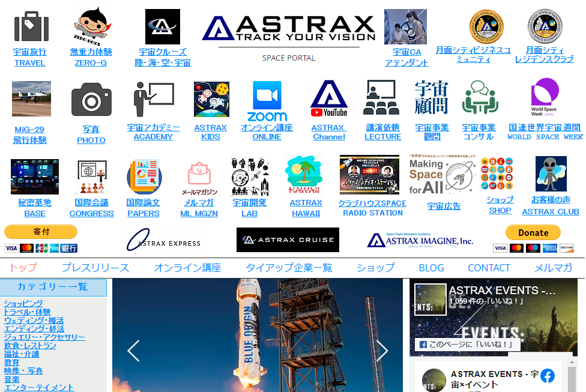The height and width of the screenshot is (392, 586).
Task: Open the タイアップ企業一覧 menu item
Action: tap(289, 268)
